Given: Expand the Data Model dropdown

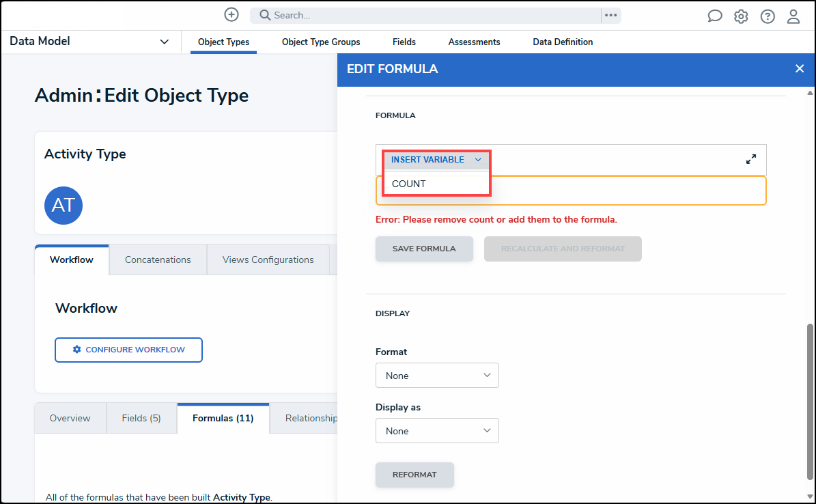Looking at the screenshot, I should pyautogui.click(x=164, y=42).
